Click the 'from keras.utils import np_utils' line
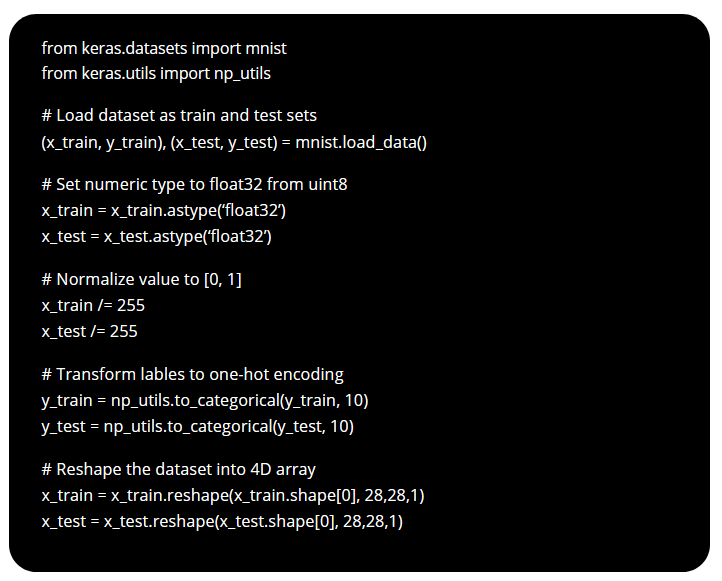 click(x=156, y=74)
